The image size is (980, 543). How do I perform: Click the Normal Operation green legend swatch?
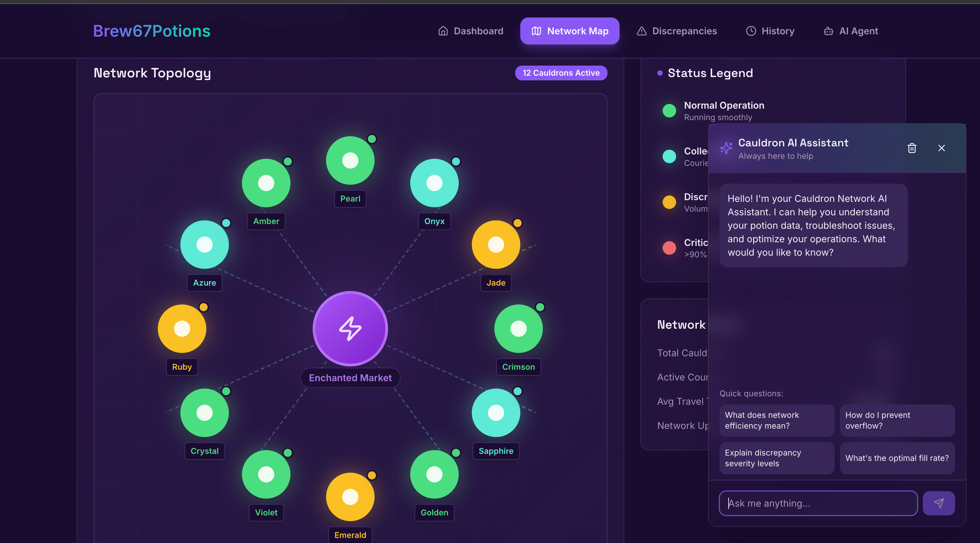click(669, 111)
